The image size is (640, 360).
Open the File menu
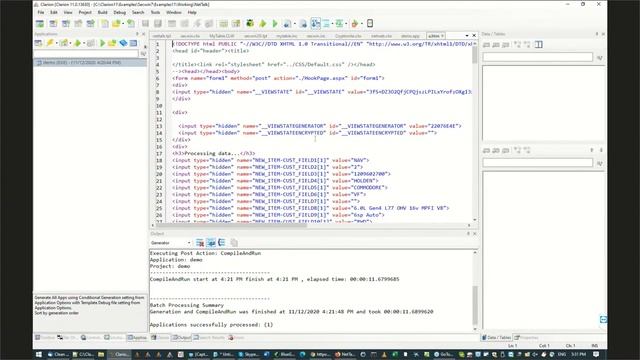(41, 13)
